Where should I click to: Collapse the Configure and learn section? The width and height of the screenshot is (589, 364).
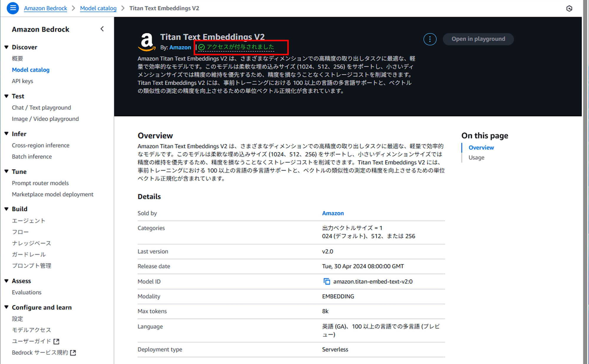coord(6,307)
